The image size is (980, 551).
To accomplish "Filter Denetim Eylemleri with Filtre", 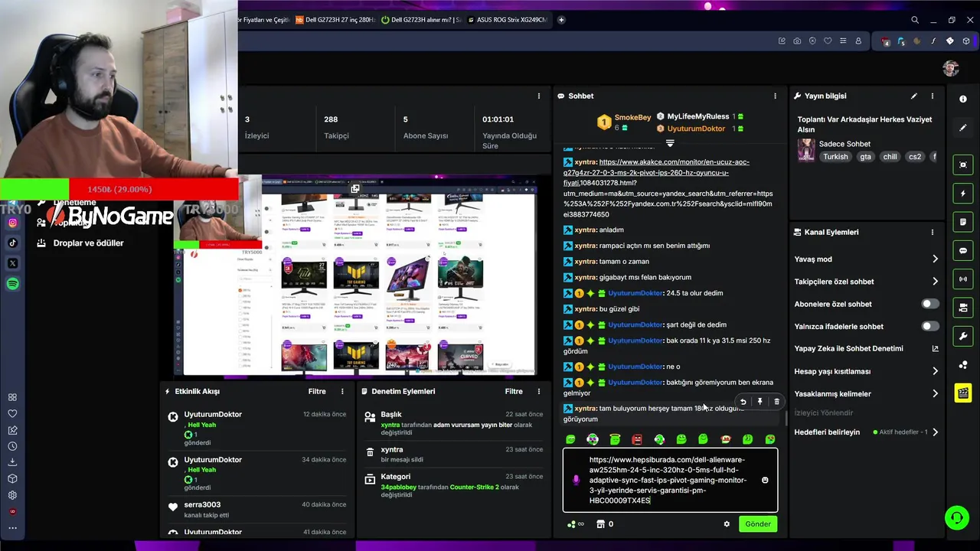I will pos(514,391).
